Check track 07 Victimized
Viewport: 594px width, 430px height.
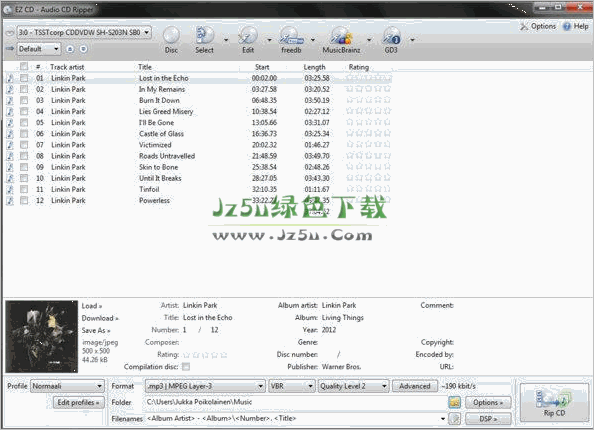click(24, 145)
